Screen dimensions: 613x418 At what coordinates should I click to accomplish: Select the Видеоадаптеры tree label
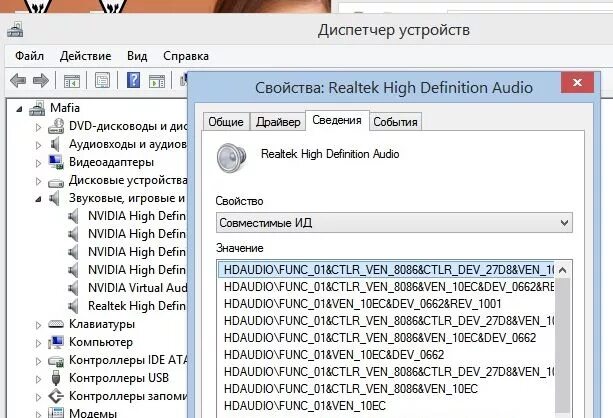click(x=111, y=162)
